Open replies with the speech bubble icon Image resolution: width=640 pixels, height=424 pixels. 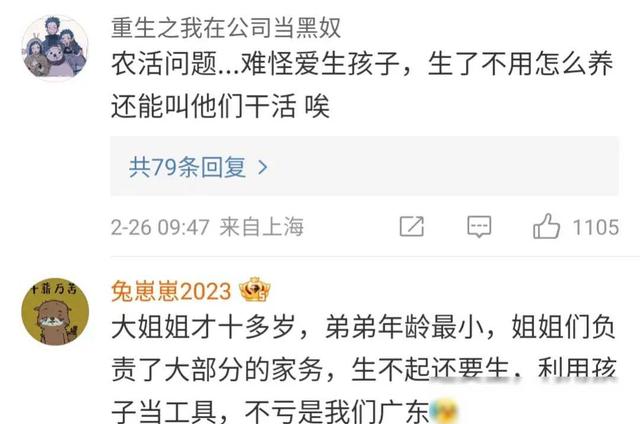pyautogui.click(x=479, y=227)
